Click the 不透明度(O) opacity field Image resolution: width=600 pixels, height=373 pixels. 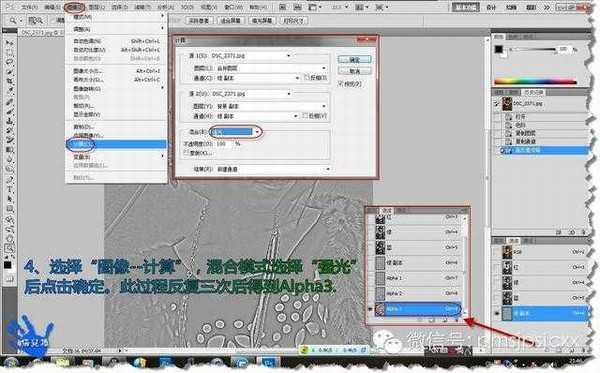[223, 144]
